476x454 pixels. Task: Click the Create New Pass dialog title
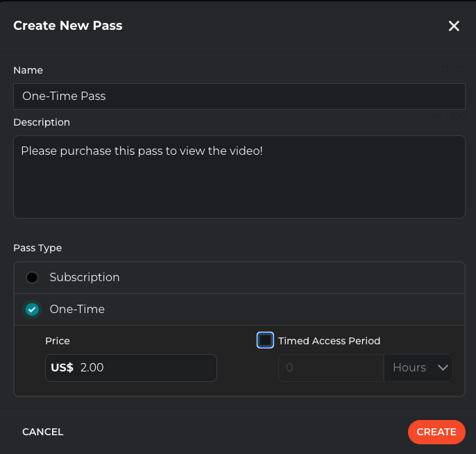pos(68,26)
